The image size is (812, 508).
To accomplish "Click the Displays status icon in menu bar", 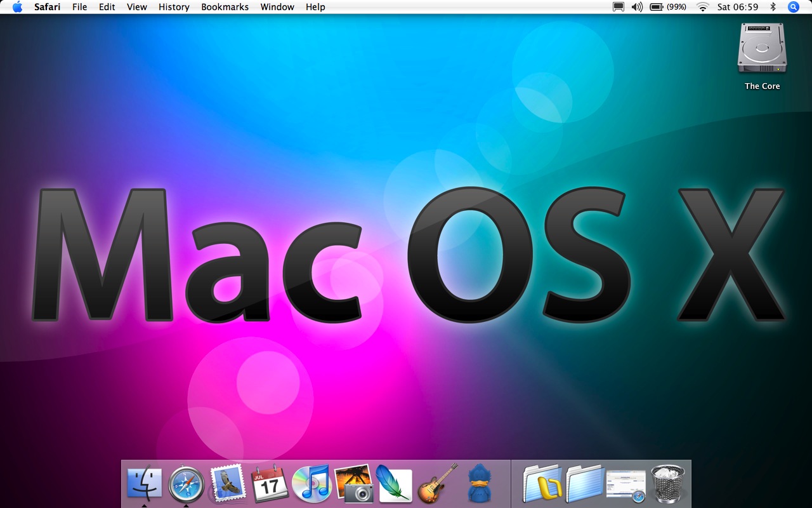I will tap(618, 7).
